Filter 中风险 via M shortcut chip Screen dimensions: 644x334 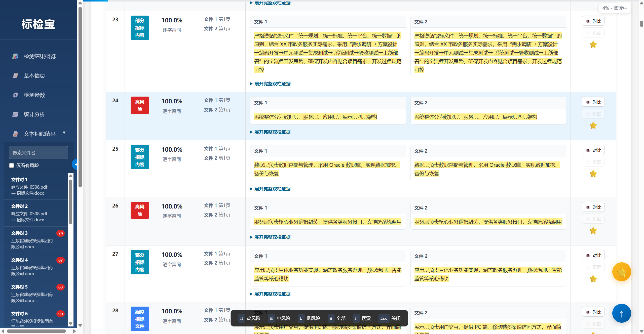pyautogui.click(x=279, y=318)
